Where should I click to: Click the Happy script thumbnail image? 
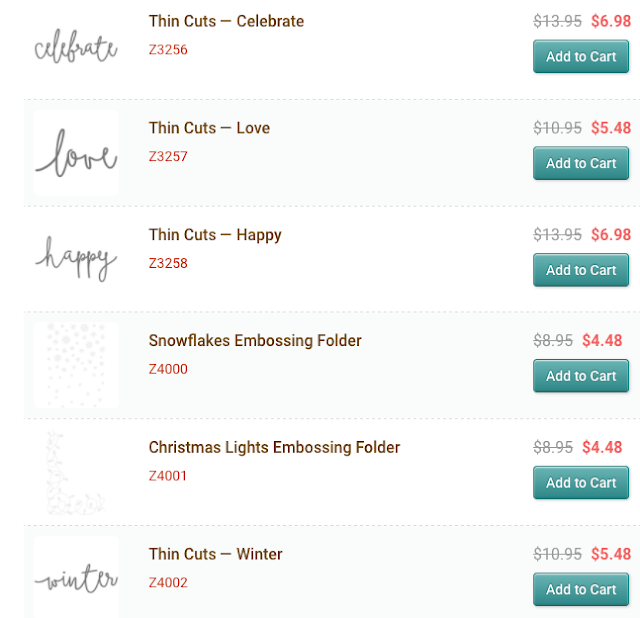[x=76, y=258]
